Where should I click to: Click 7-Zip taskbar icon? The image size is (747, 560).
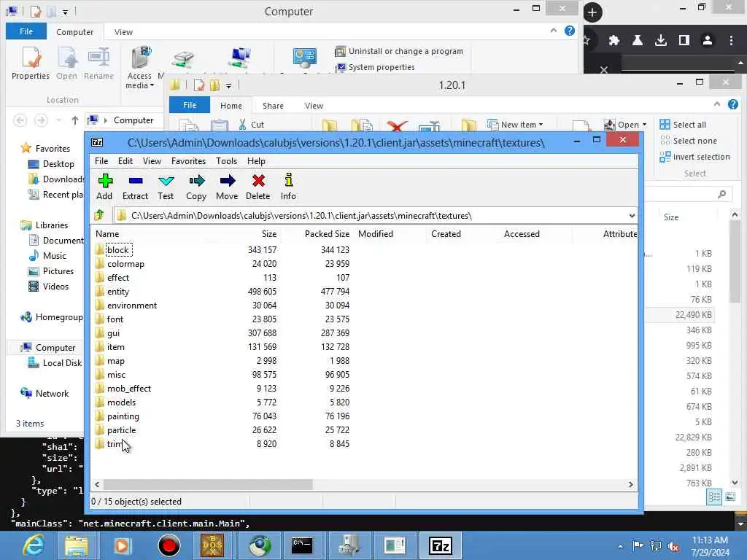441,545
